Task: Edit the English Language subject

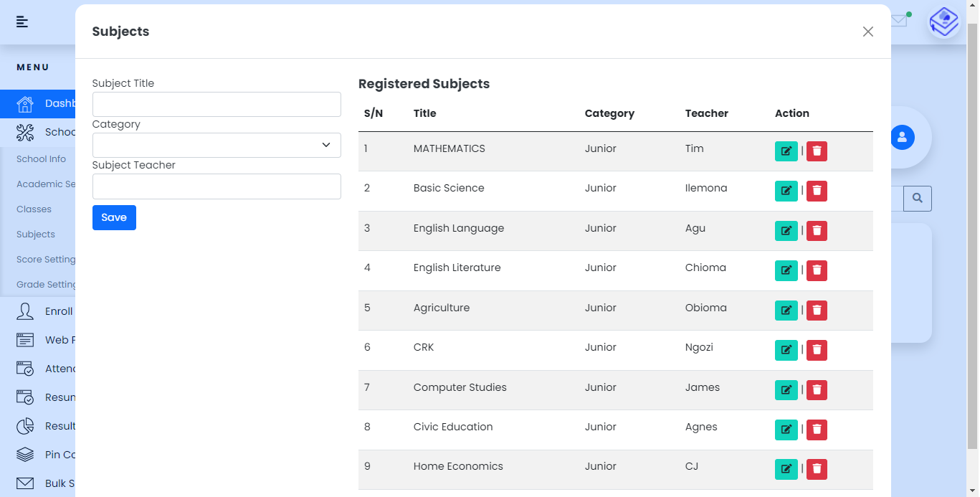Action: [786, 231]
